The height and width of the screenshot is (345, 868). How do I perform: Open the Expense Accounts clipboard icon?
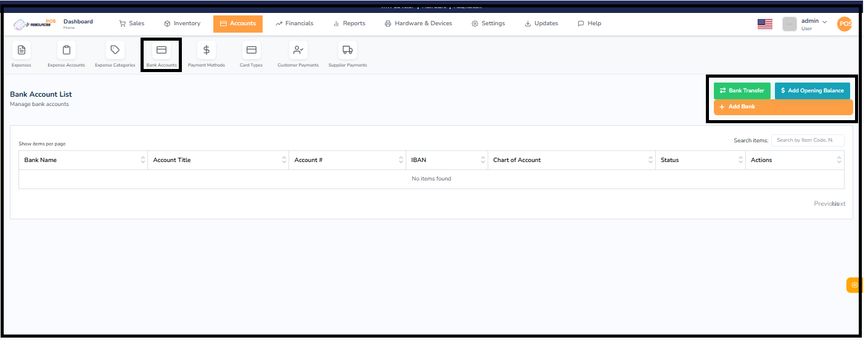pos(67,50)
